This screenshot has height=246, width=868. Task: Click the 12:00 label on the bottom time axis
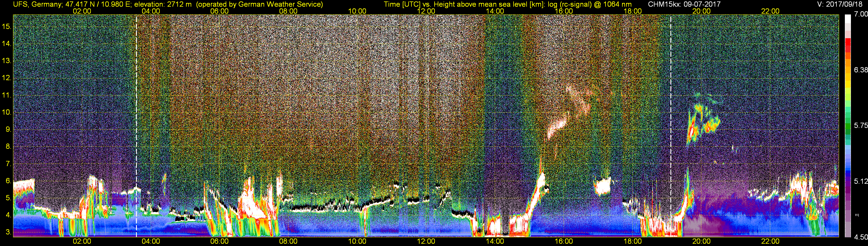tap(426, 241)
